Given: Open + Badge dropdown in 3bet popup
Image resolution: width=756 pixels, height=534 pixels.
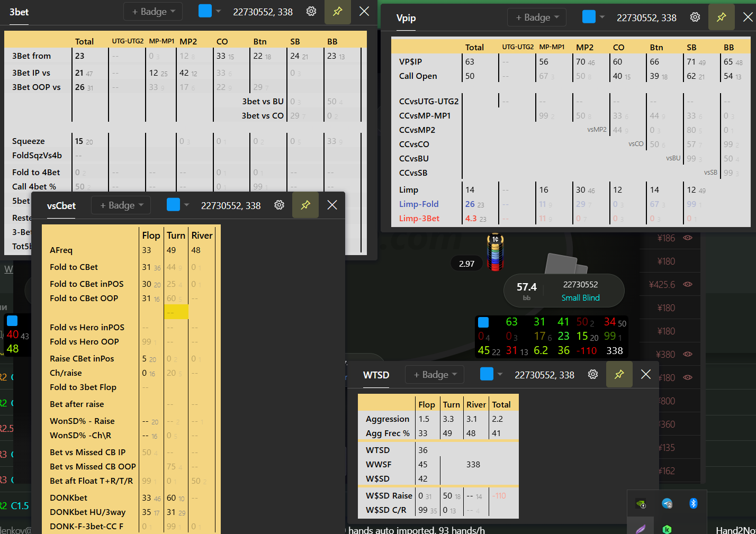Looking at the screenshot, I should click(153, 12).
